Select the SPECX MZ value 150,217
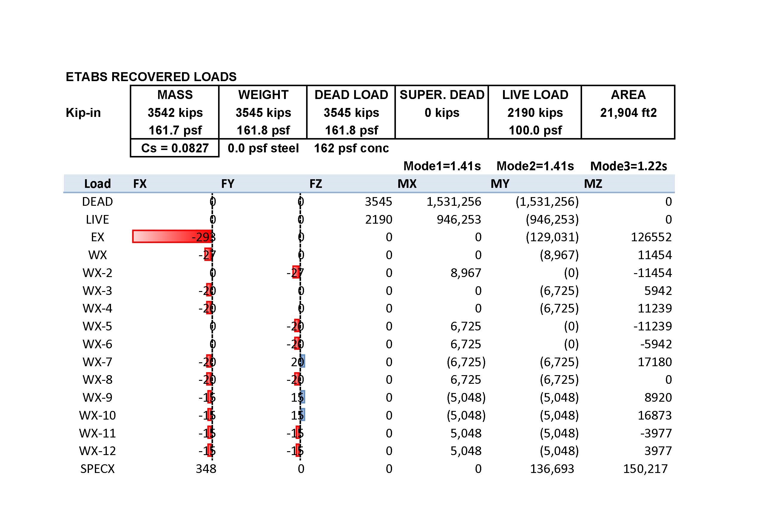This screenshot has height=532, width=759. click(645, 468)
